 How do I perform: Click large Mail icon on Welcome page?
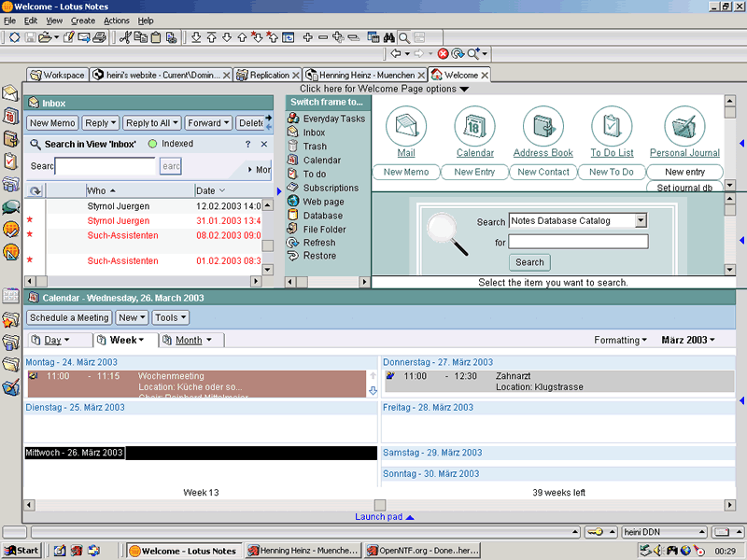(406, 126)
